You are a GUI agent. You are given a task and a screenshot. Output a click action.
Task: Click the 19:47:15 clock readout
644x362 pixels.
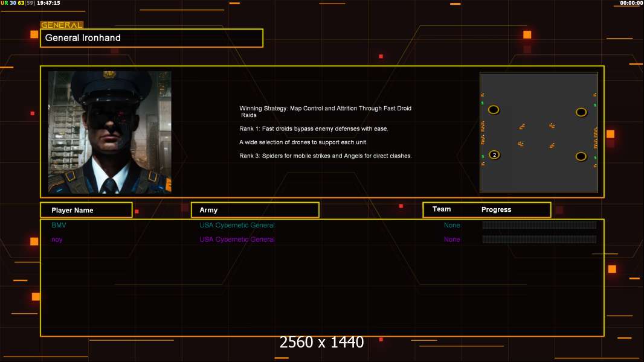(x=48, y=3)
